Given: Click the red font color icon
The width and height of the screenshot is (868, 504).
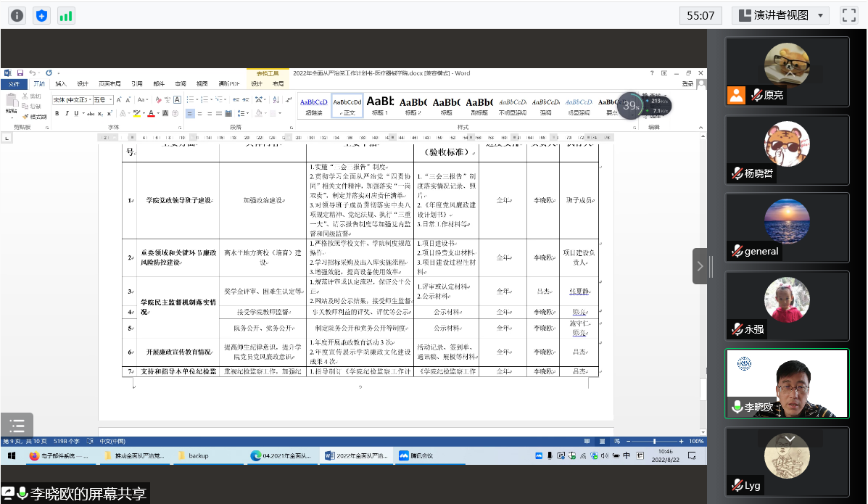Looking at the screenshot, I should (x=152, y=114).
